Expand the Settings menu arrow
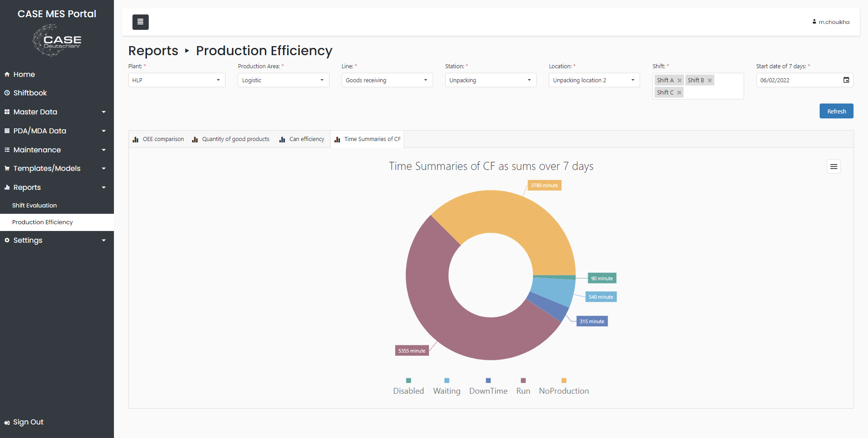The height and width of the screenshot is (438, 868). click(104, 240)
